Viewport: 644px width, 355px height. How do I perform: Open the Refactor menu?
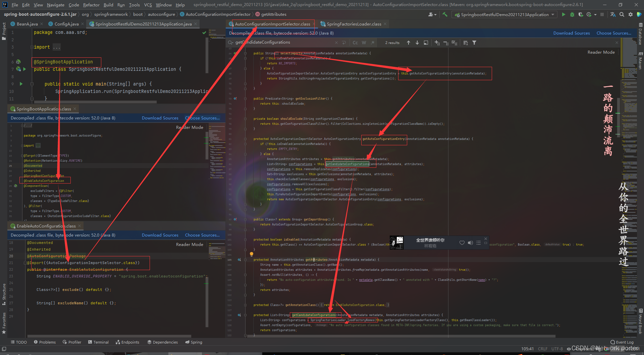click(x=91, y=5)
